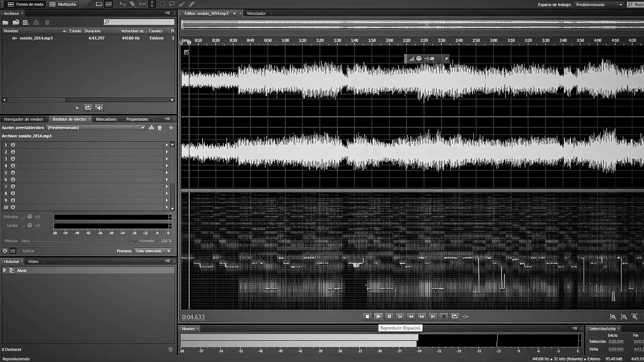Toggle power for effect slot 1
Image resolution: width=644 pixels, height=362 pixels.
13,145
